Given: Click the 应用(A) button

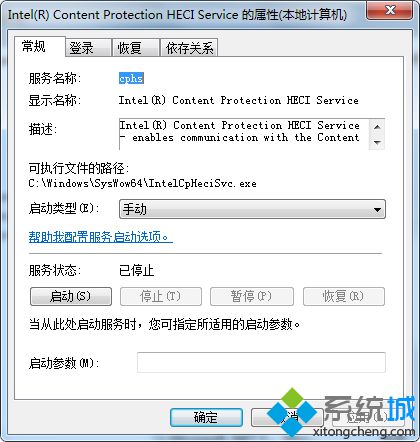Looking at the screenshot, I should tap(368, 417).
